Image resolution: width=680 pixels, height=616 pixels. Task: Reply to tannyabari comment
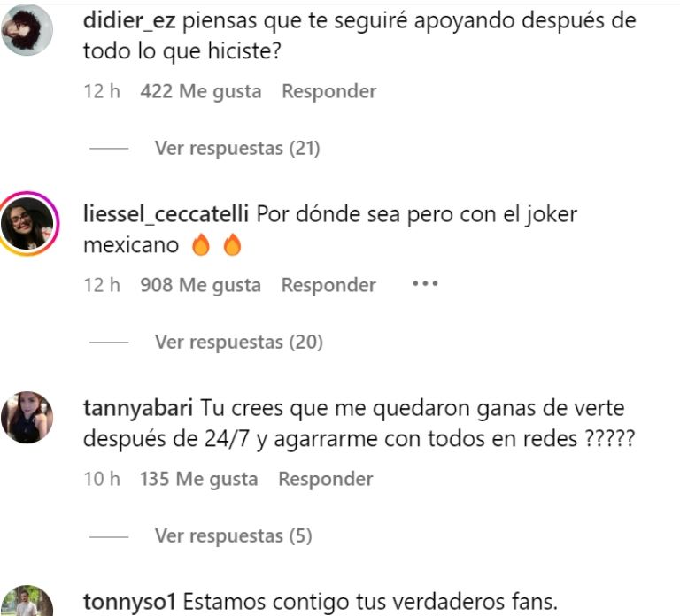326,479
